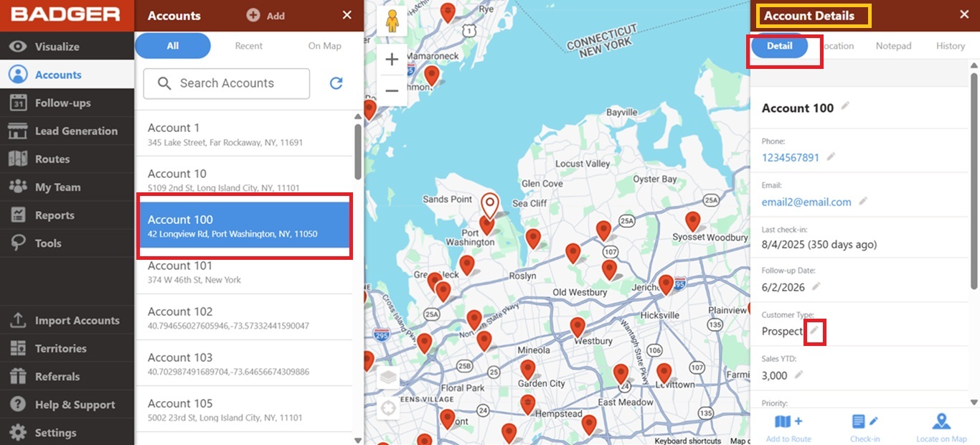This screenshot has width=980, height=445.
Task: Click Import Accounts
Action: [x=67, y=320]
